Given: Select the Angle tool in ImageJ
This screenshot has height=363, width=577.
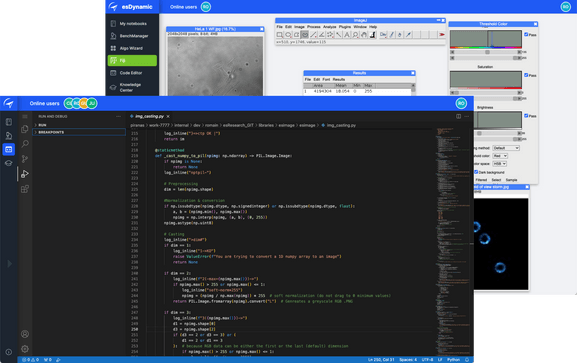Looking at the screenshot, I should pyautogui.click(x=322, y=35).
